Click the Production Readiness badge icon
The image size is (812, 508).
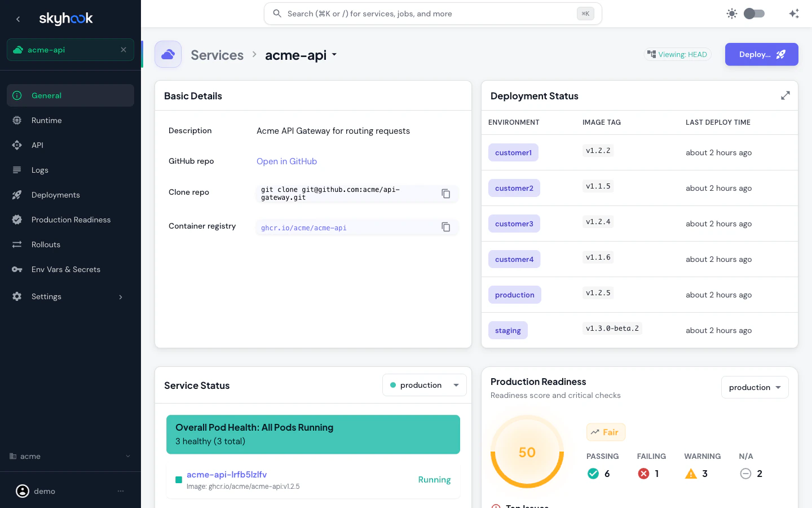click(x=17, y=220)
